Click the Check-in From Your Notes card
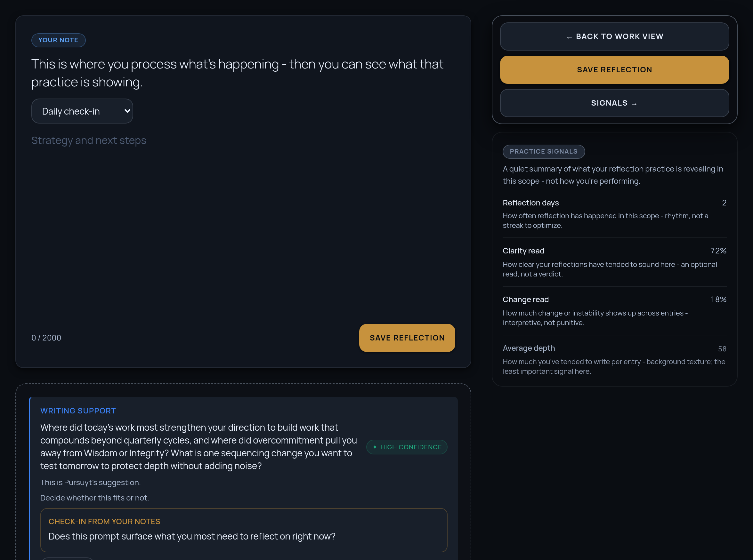This screenshot has height=560, width=753. pyautogui.click(x=244, y=530)
